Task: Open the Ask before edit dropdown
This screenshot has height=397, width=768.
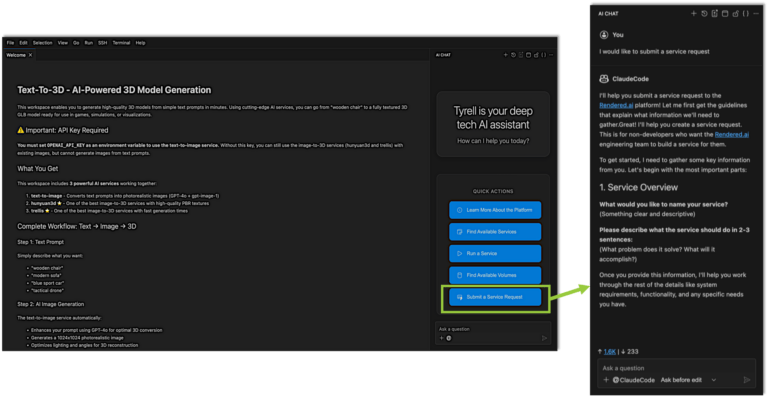Action: [688, 380]
